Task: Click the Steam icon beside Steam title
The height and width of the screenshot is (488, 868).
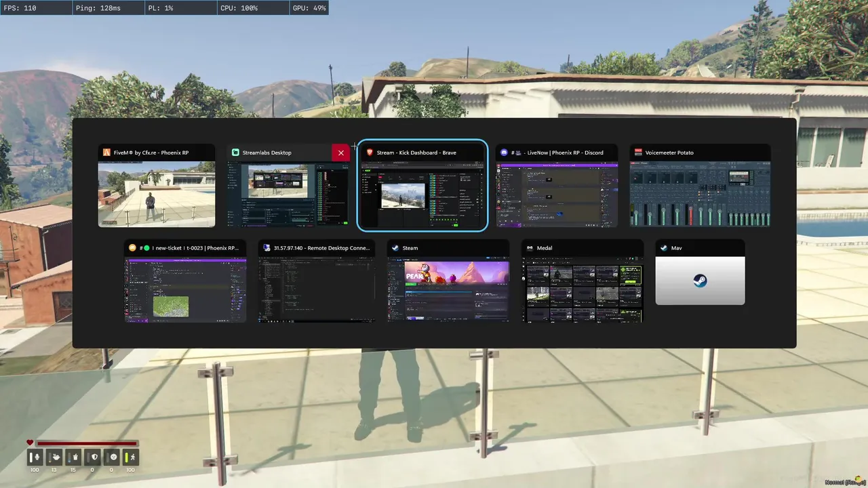Action: [395, 248]
